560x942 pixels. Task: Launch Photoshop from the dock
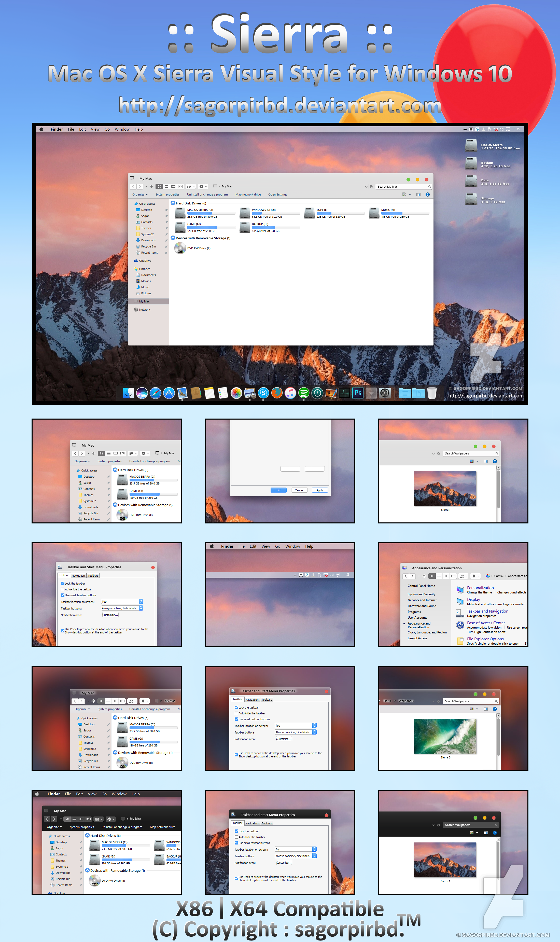click(x=358, y=393)
